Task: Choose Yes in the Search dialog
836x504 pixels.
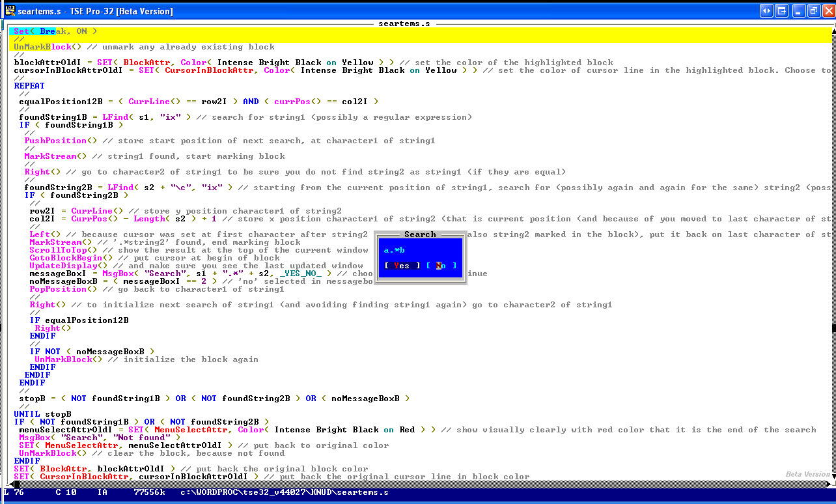Action: click(402, 266)
